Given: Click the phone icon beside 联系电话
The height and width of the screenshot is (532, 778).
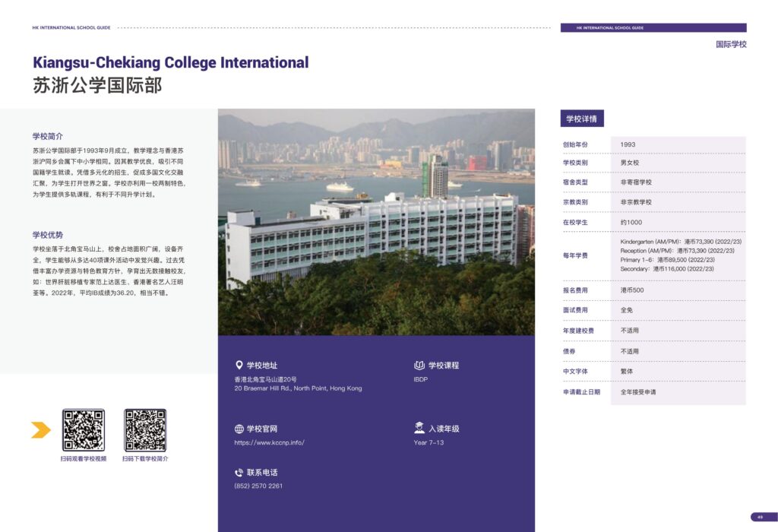Looking at the screenshot, I should coord(239,473).
